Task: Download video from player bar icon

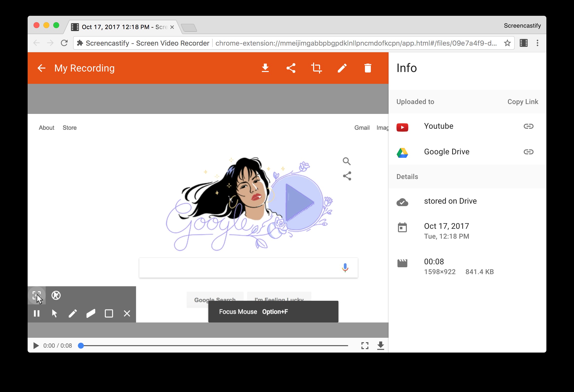Action: click(381, 346)
